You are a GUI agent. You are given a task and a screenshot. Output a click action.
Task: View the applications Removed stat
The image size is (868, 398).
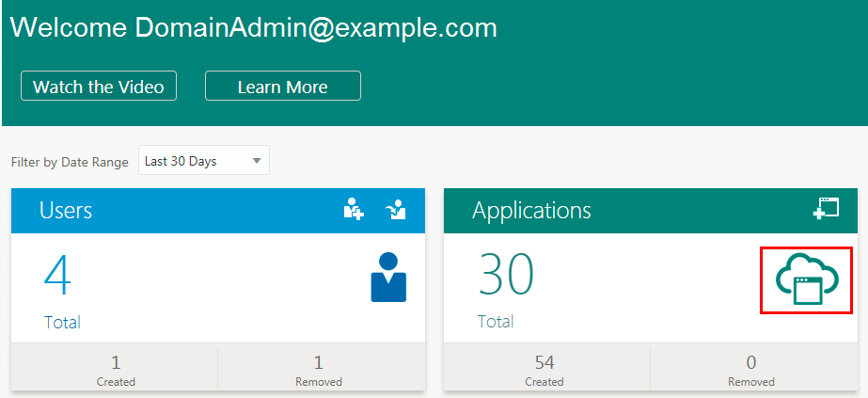750,369
